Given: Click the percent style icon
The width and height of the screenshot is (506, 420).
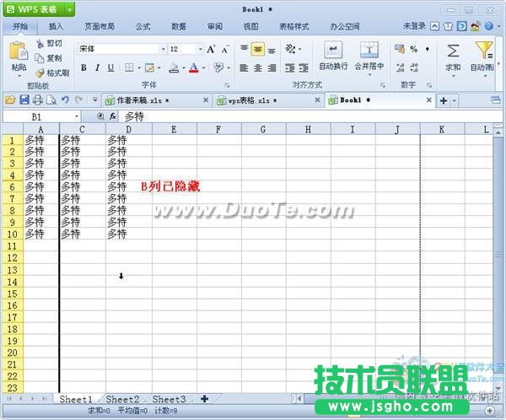Looking at the screenshot, I should pos(414,49).
